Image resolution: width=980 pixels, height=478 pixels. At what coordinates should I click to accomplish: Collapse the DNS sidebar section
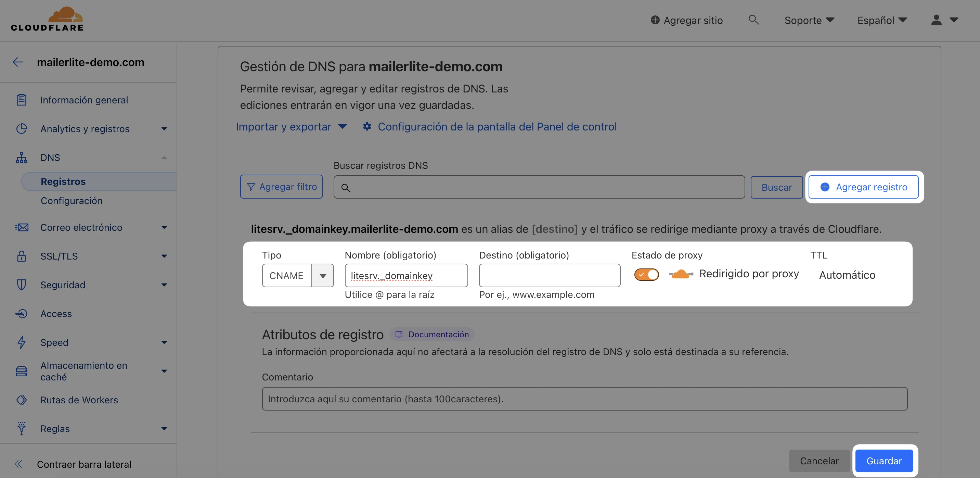click(164, 158)
